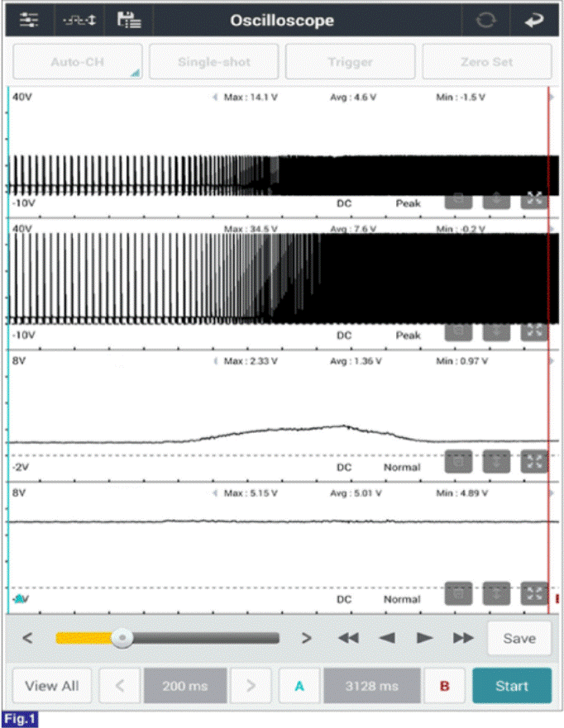564x728 pixels.
Task: Open the Trigger settings
Action: pos(350,62)
